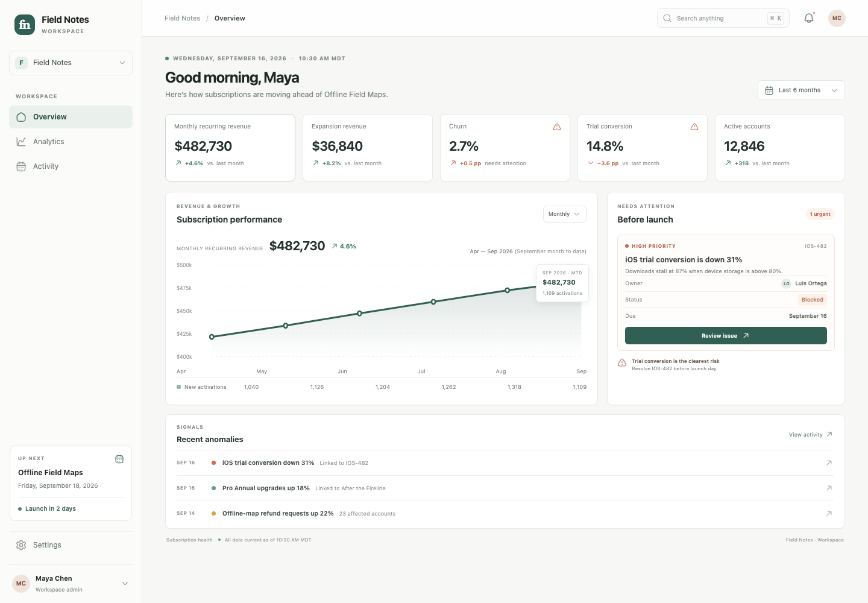The image size is (868, 603).
Task: Click the 1,318 activations value
Action: 514,387
